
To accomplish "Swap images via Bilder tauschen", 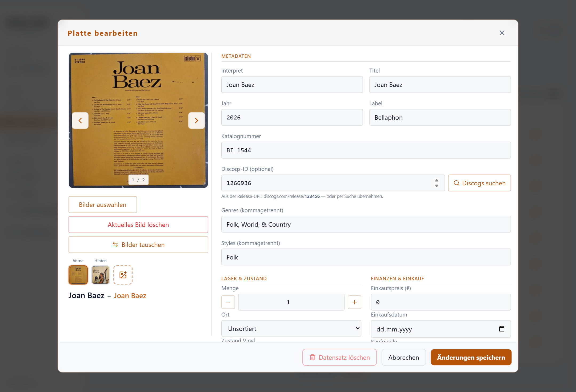I will point(138,245).
